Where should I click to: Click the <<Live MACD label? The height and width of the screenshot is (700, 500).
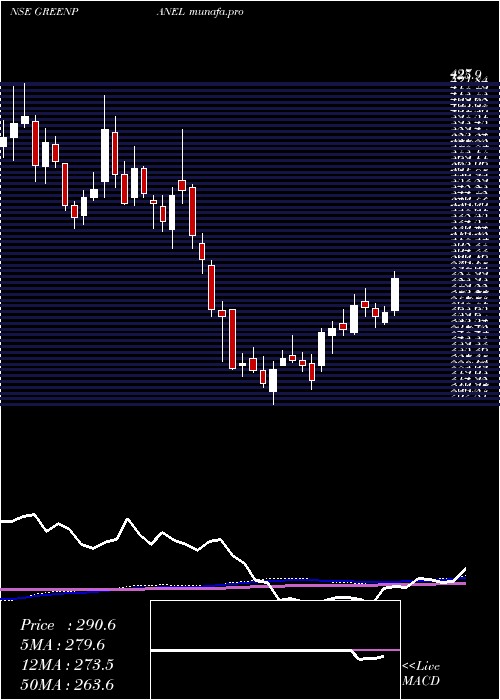[x=421, y=674]
